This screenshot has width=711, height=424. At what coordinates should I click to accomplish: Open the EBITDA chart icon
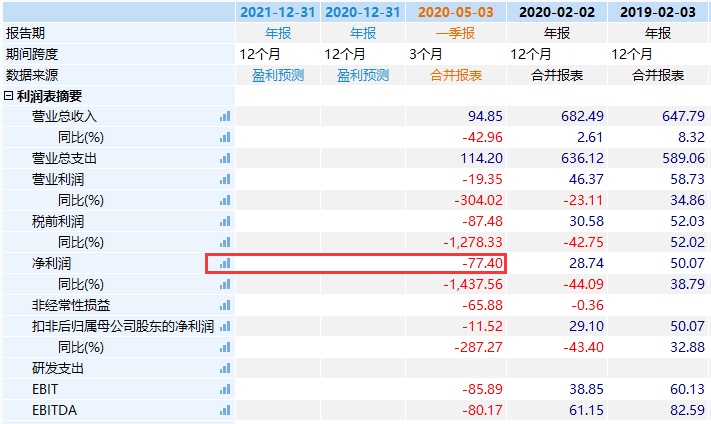point(225,410)
